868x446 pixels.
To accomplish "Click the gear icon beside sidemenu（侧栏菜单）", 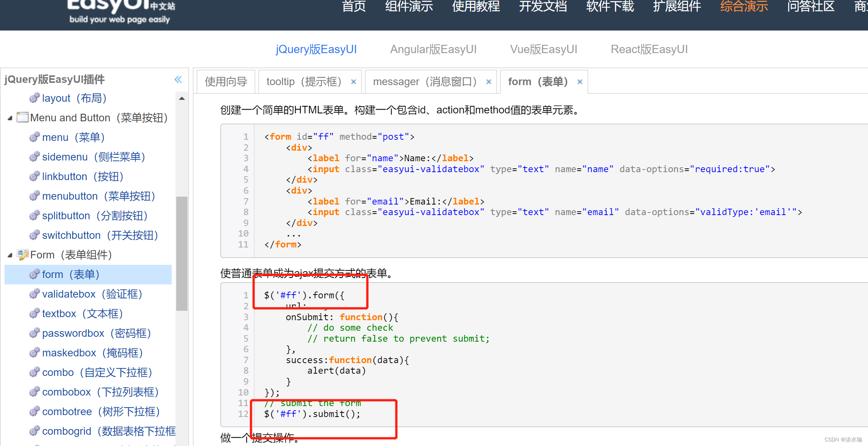I will click(34, 157).
